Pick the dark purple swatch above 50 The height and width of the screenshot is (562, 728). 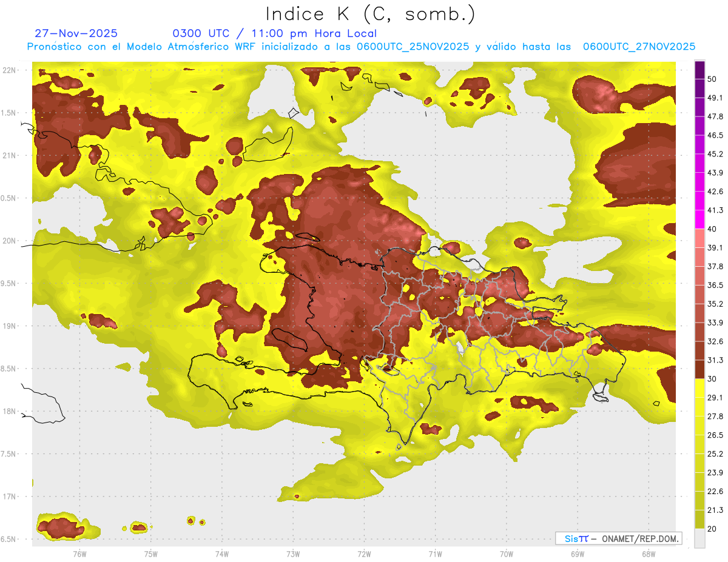(699, 70)
